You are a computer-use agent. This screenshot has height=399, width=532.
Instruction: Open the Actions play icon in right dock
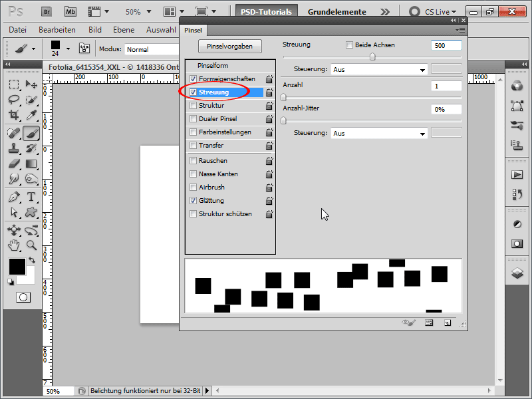pos(517,175)
